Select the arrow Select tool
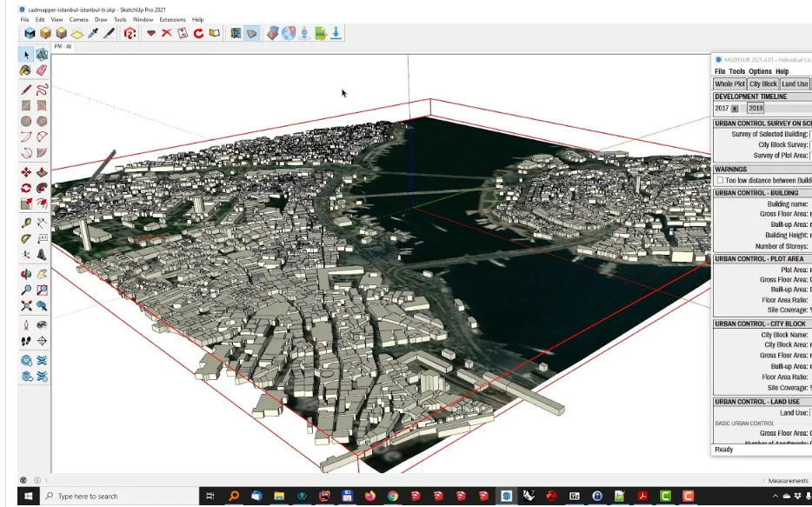Screen dimensions: 812x507 (26, 55)
